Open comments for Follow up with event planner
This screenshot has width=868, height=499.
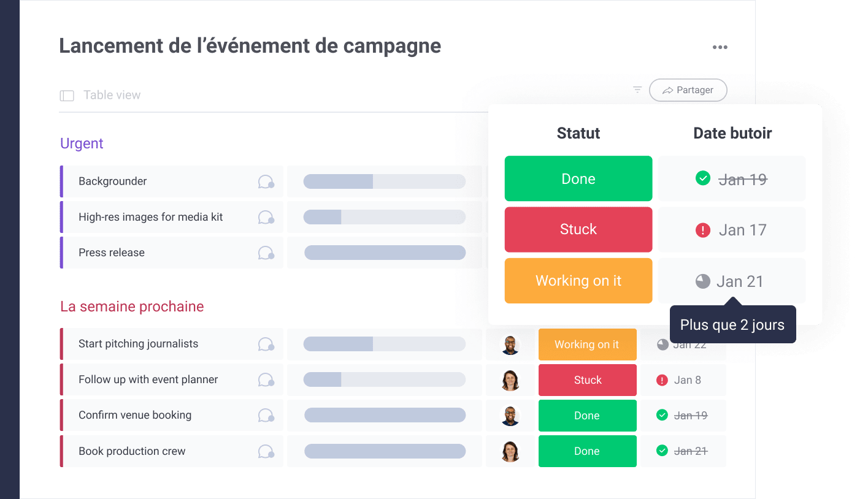coord(266,379)
